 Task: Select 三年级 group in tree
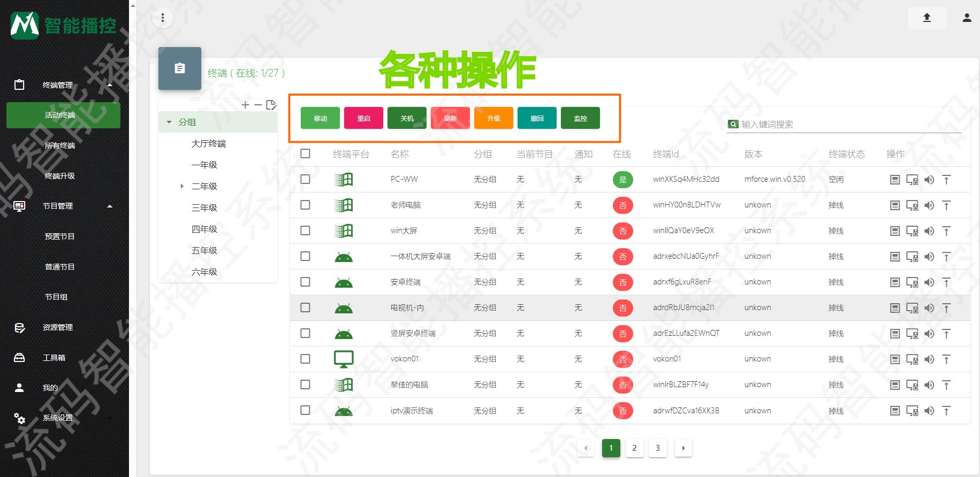[x=204, y=207]
